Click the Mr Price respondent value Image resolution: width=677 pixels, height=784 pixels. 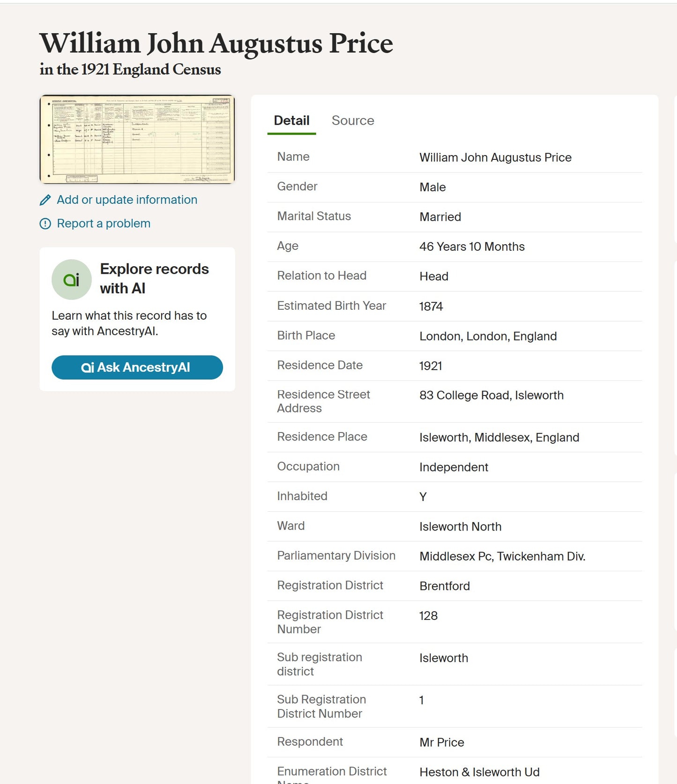(x=441, y=743)
